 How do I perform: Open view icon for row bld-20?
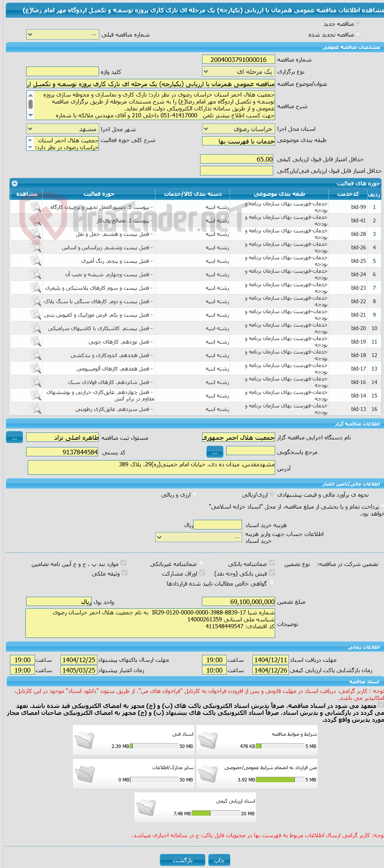point(35,328)
